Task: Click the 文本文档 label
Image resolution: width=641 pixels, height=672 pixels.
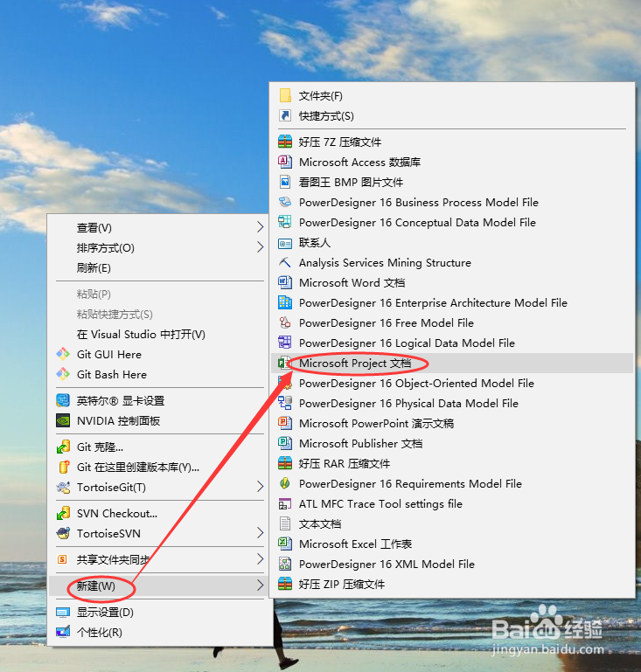Action: [x=320, y=524]
